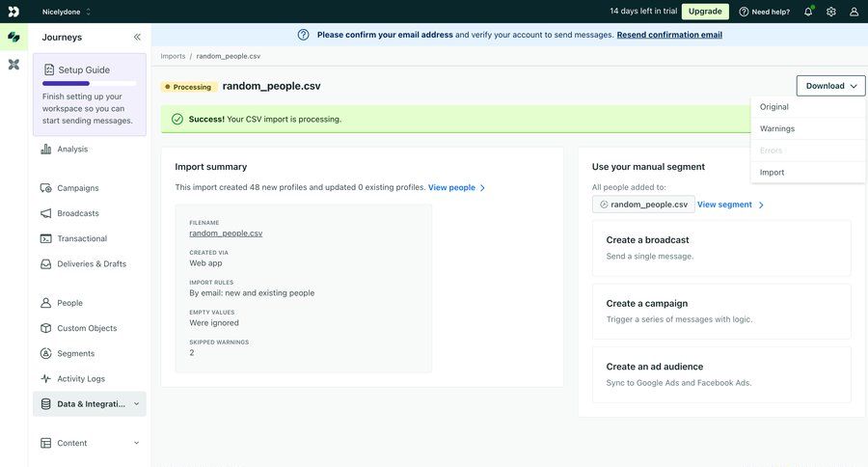Click the random_people.csv segment chip
Image resolution: width=868 pixels, height=467 pixels.
pyautogui.click(x=643, y=205)
